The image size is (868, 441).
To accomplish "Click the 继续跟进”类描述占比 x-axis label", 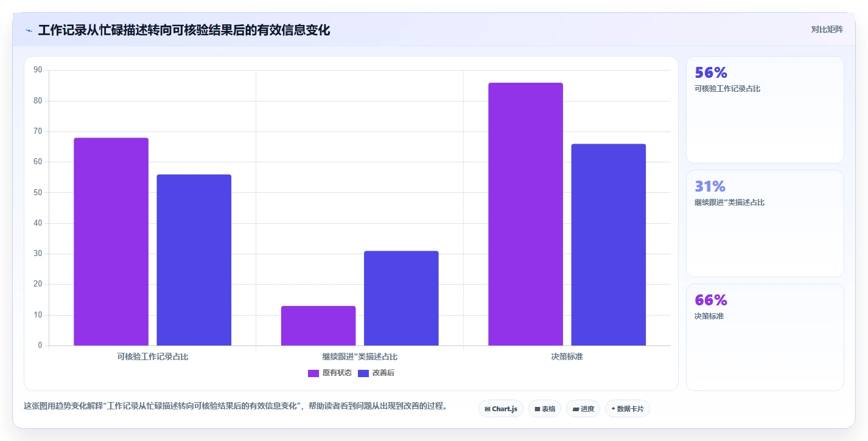I will pos(360,356).
